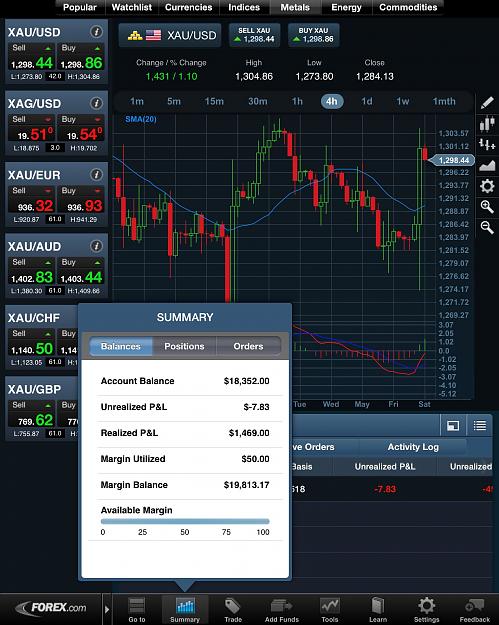499x625 pixels.
Task: Open the Go to menu
Action: 137,609
